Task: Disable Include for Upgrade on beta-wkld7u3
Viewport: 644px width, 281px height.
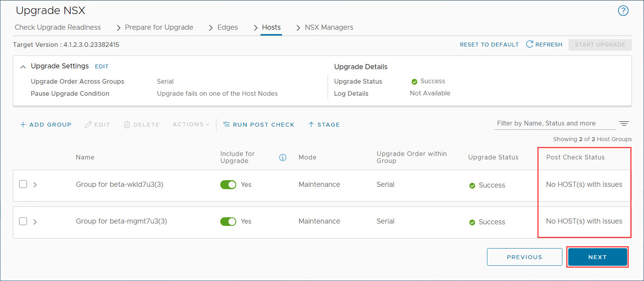Action: click(x=228, y=184)
